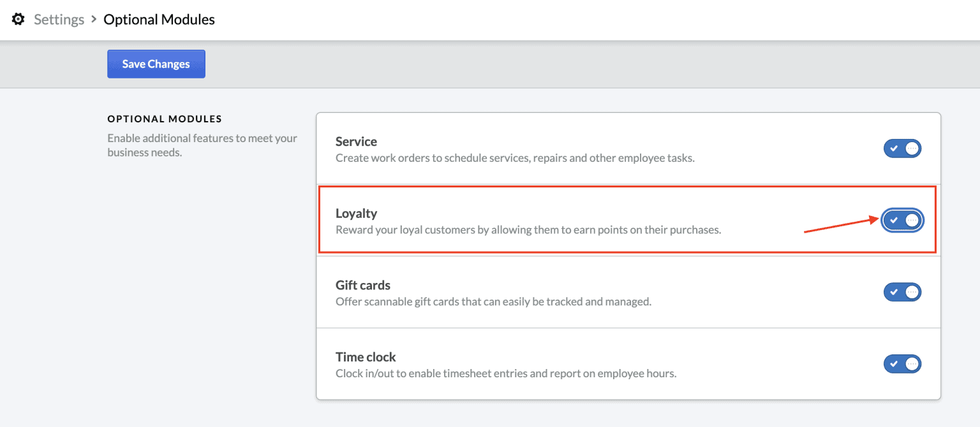Disable the Loyalty module toggle
Image resolution: width=980 pixels, height=427 pixels.
tap(902, 220)
